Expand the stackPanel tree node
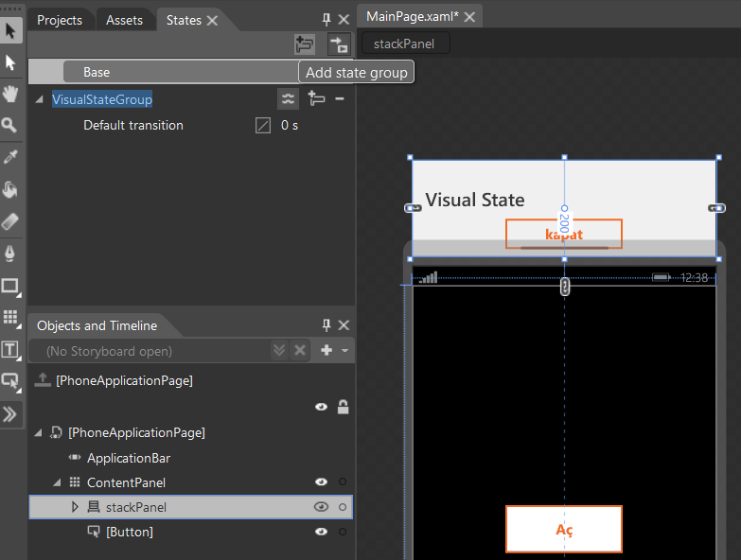The image size is (741, 560). [x=75, y=507]
